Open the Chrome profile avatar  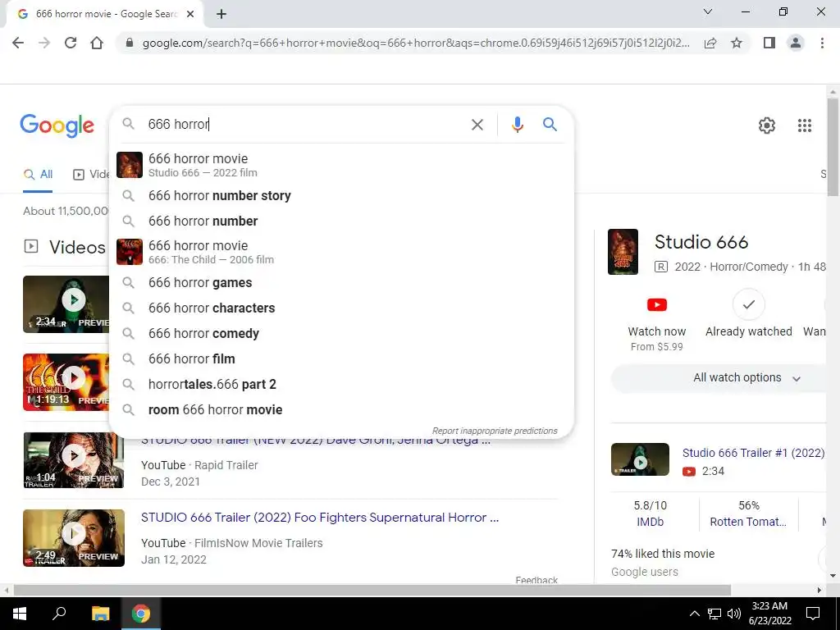(x=796, y=43)
